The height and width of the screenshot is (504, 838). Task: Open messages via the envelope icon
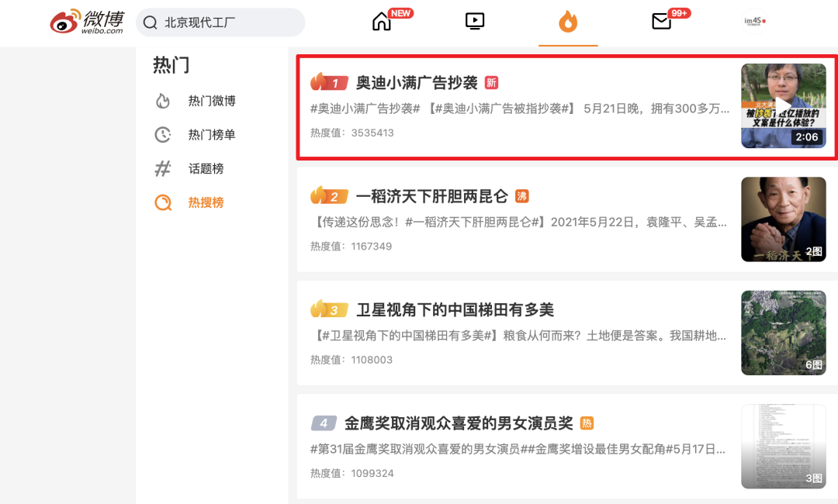[661, 21]
